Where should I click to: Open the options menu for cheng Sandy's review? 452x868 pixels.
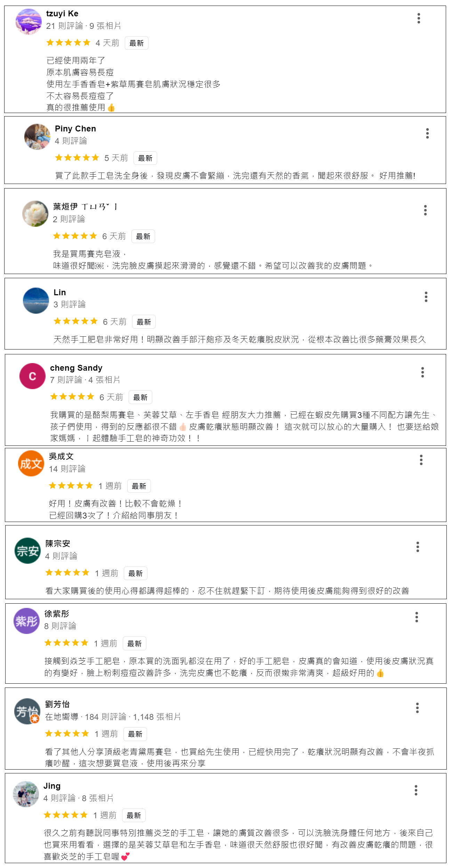click(422, 372)
